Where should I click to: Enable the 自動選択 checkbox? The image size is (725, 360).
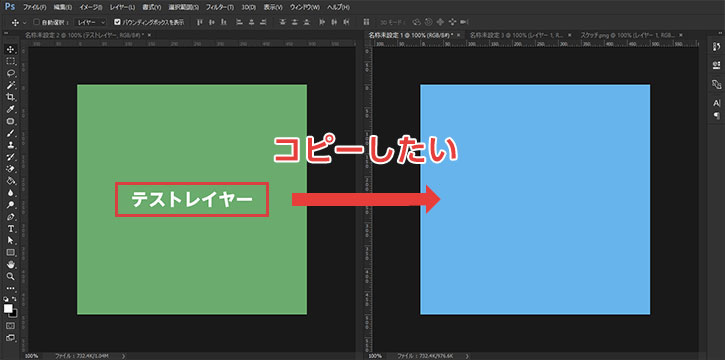point(37,22)
